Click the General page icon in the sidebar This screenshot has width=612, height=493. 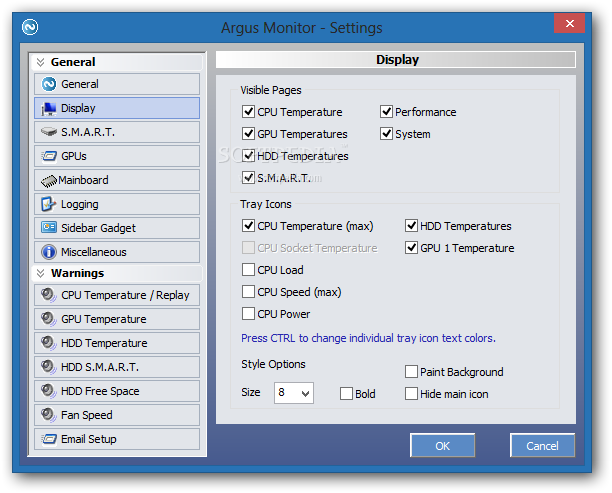49,84
